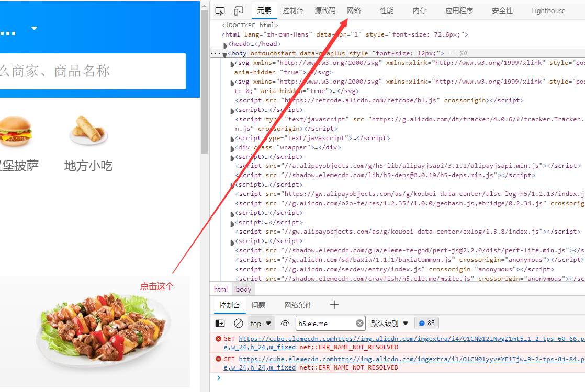Switch to the 网络 panel tab

[354, 10]
